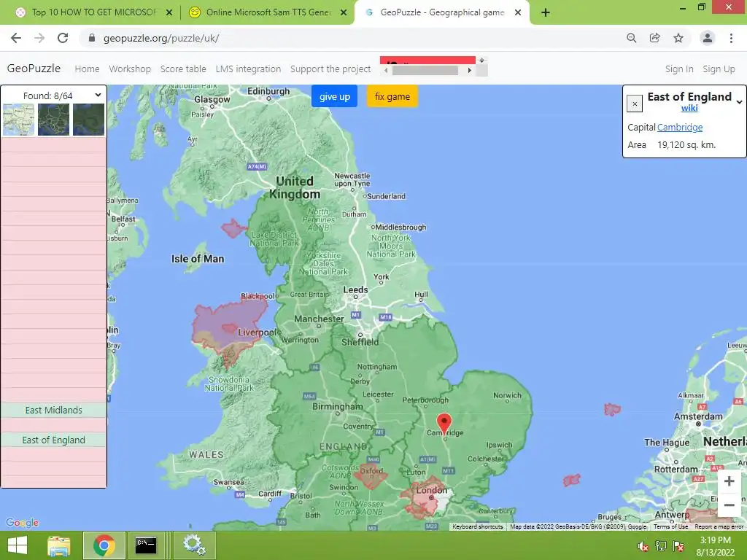The image size is (747, 560).
Task: Collapse East of England panel chevron
Action: 739,102
